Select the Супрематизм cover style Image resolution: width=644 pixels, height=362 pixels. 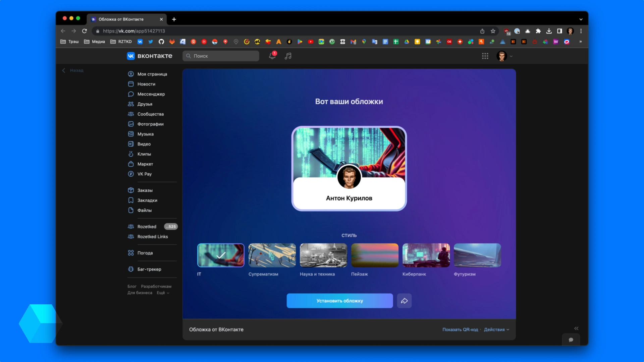pos(272,255)
